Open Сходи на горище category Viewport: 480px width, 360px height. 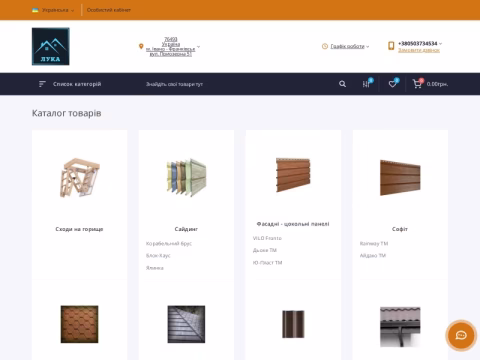pyautogui.click(x=79, y=229)
